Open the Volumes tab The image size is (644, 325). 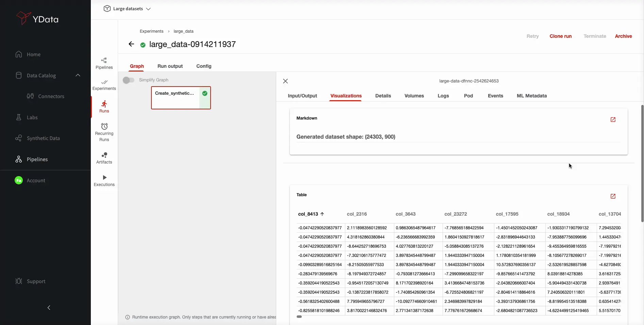[x=414, y=96]
